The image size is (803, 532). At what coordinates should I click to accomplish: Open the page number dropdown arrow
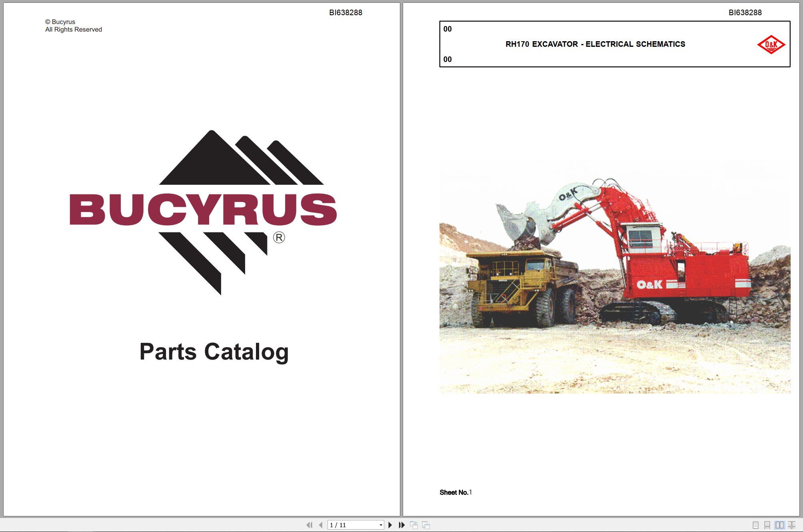pos(381,525)
